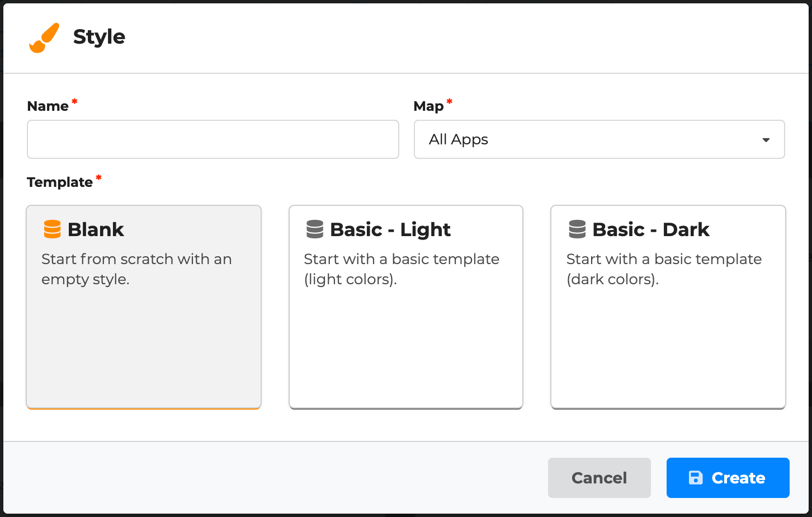This screenshot has width=812, height=517.
Task: Click the Template section label
Action: (x=60, y=182)
